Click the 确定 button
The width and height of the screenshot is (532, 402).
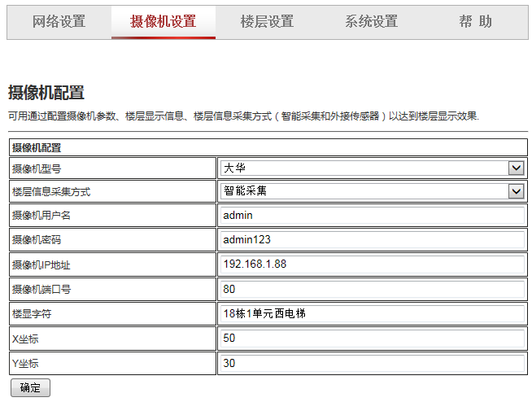(31, 387)
